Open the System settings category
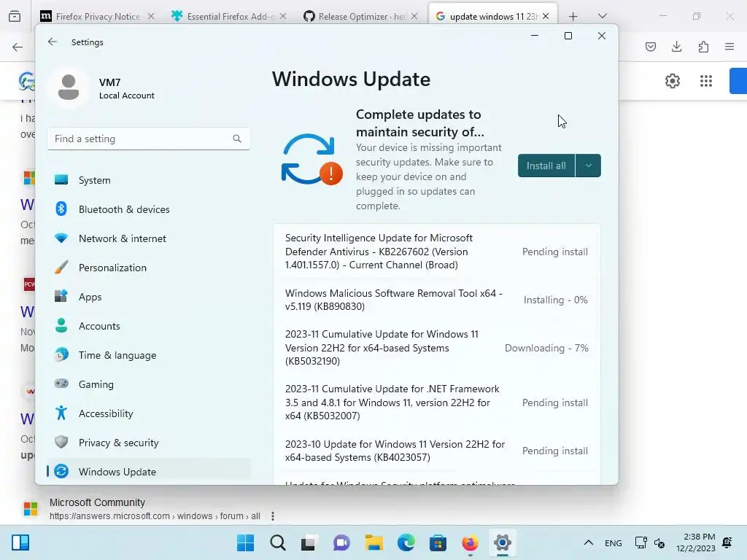 tap(149, 180)
